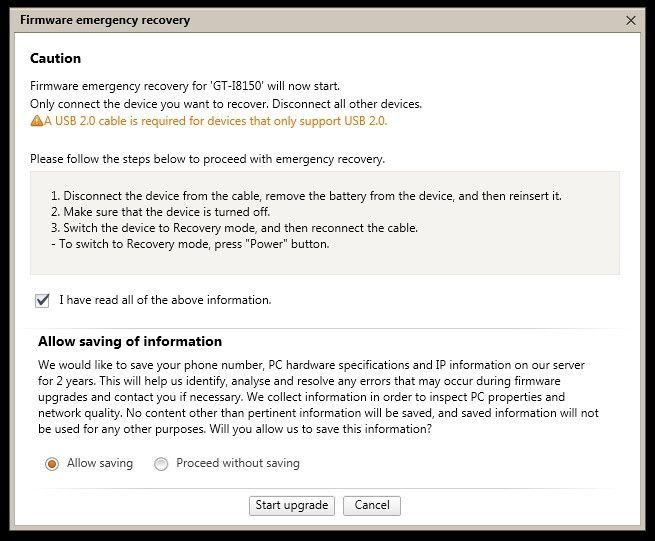Image resolution: width=655 pixels, height=541 pixels.
Task: Click the Start upgrade button
Action: (292, 505)
